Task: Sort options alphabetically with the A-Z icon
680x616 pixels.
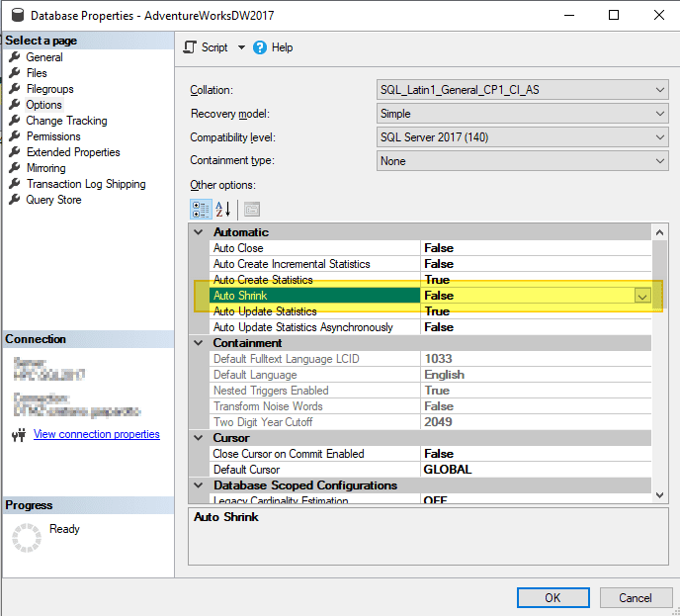Action: click(223, 210)
